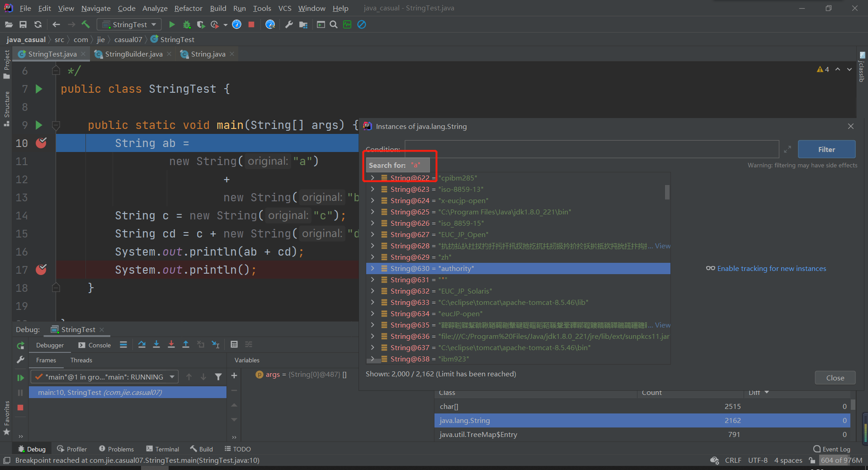Click the Step Out debugger icon
The width and height of the screenshot is (868, 470).
click(x=186, y=345)
